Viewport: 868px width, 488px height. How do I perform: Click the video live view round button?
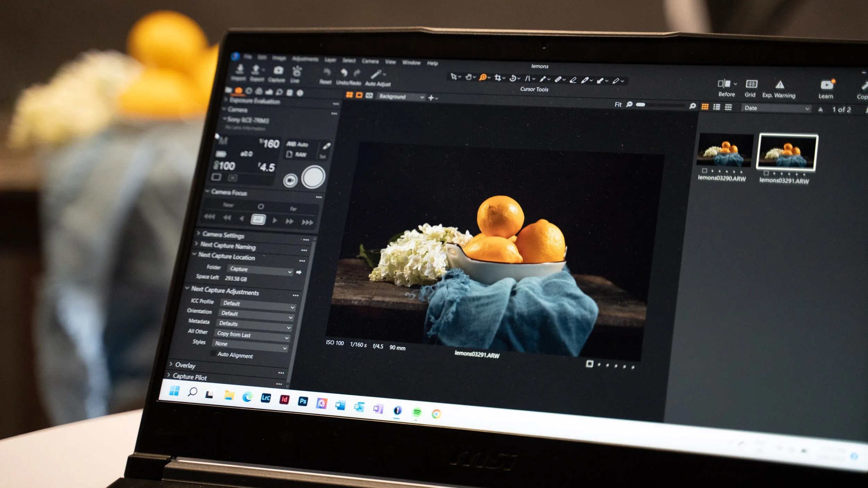pyautogui.click(x=290, y=180)
